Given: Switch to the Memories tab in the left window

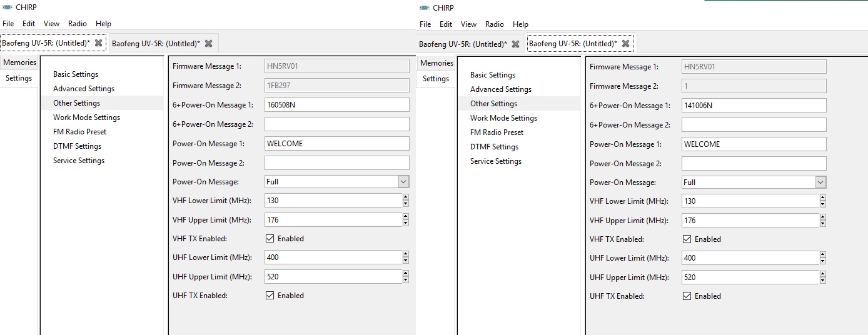Looking at the screenshot, I should pyautogui.click(x=19, y=62).
